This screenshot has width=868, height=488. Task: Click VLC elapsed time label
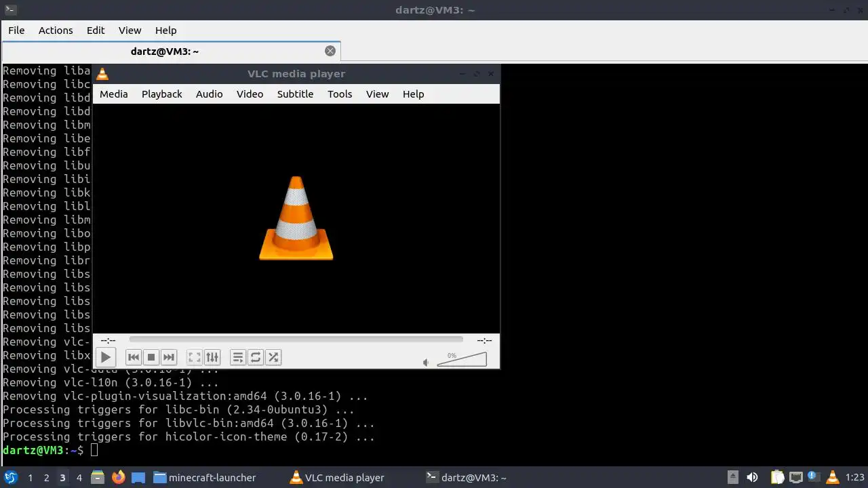click(108, 340)
